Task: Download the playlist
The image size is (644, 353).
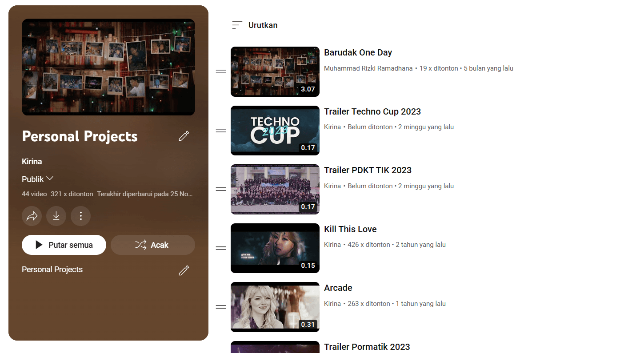Action: click(x=56, y=216)
